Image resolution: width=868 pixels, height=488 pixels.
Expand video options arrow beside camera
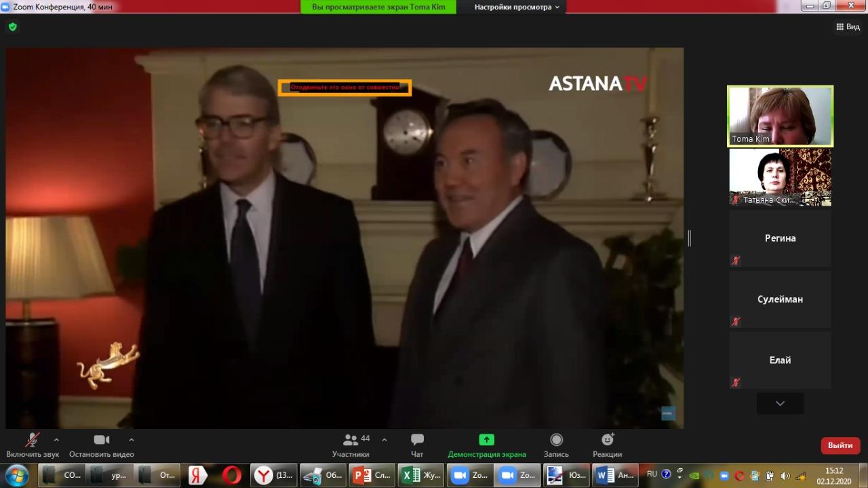click(132, 439)
